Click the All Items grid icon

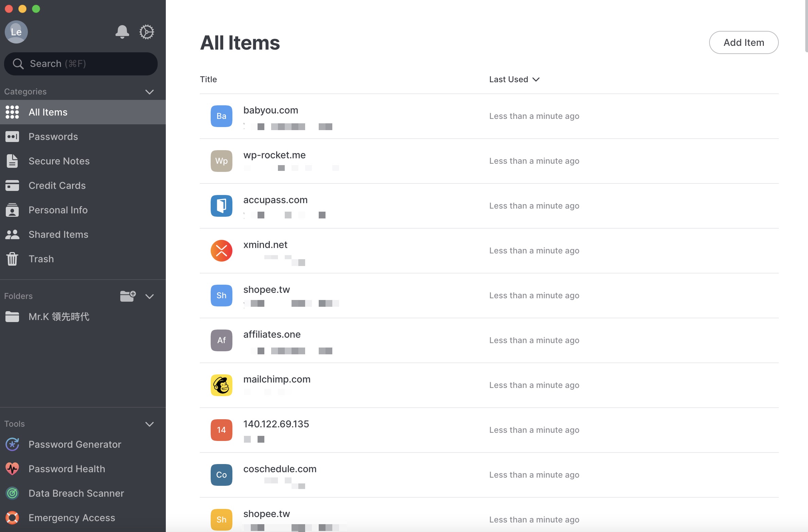pos(12,112)
